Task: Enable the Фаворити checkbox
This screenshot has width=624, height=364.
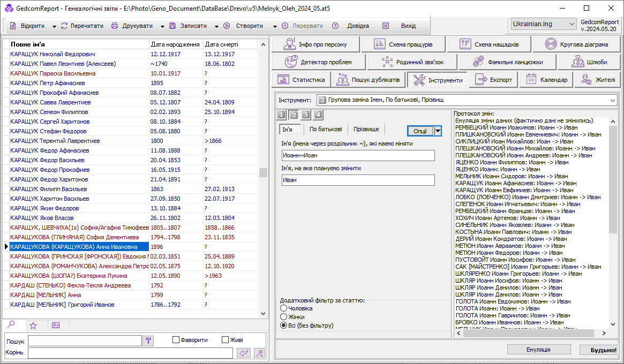Action: coord(176,340)
